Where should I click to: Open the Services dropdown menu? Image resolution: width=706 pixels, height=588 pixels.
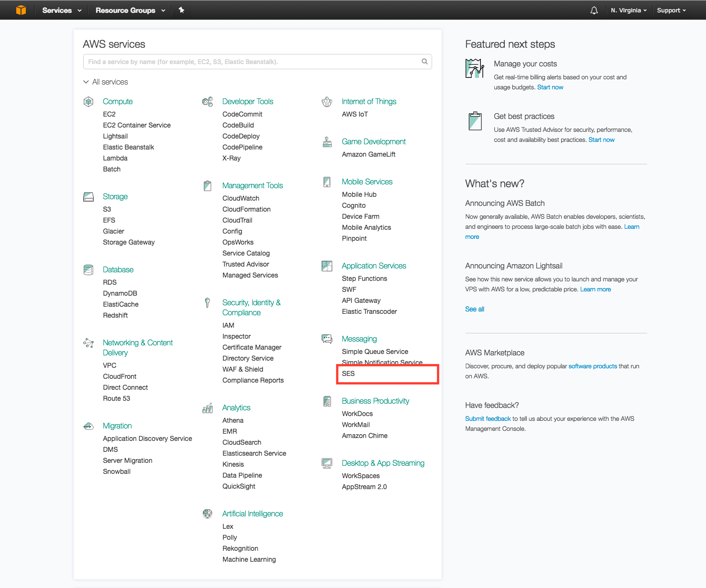pos(62,10)
